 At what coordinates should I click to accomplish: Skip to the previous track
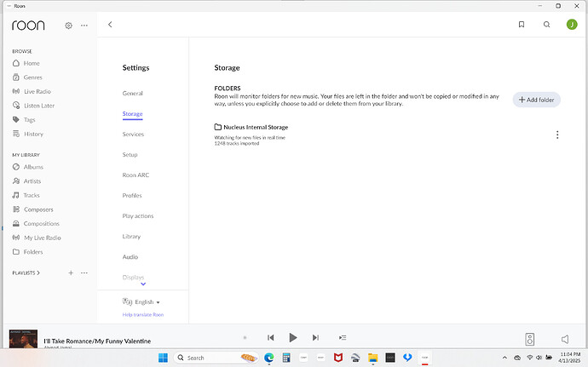pyautogui.click(x=270, y=338)
